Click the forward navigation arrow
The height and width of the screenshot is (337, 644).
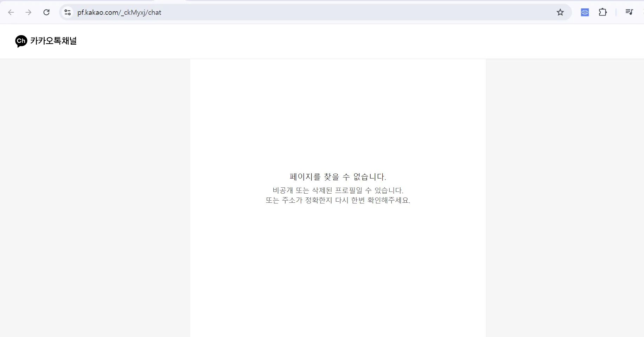click(x=28, y=12)
